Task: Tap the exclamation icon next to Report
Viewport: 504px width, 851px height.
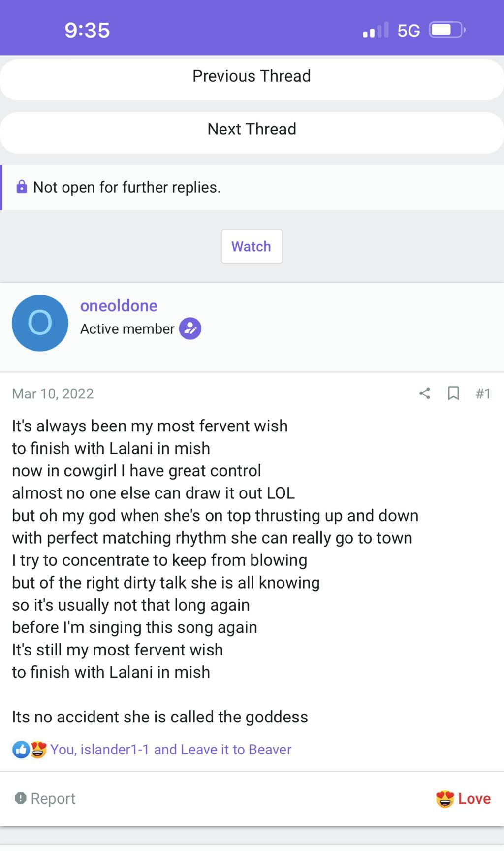Action: 20,798
